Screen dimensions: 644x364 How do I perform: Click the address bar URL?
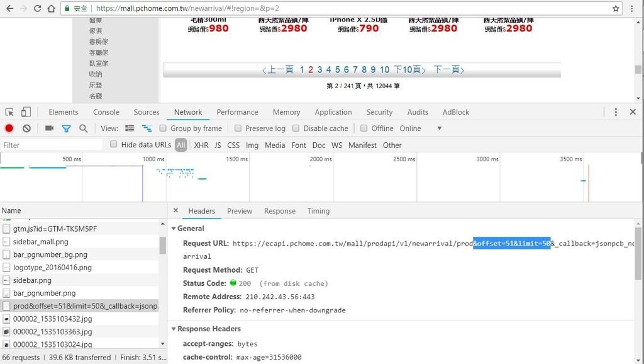(187, 8)
